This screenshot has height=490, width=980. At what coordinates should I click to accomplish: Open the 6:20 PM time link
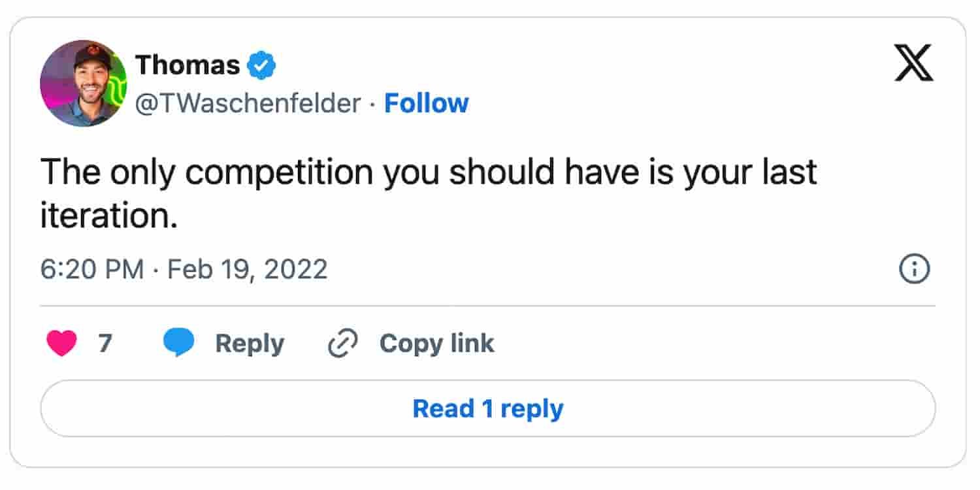click(91, 269)
